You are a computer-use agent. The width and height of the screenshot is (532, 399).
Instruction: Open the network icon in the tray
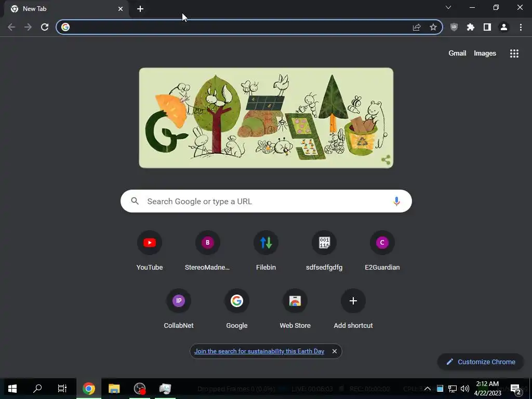click(x=453, y=389)
